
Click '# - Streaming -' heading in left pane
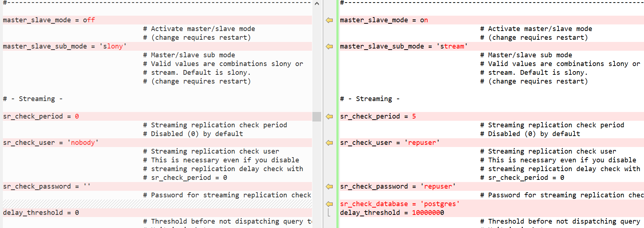pyautogui.click(x=33, y=99)
